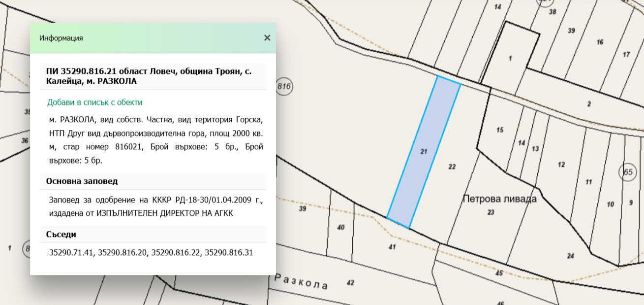Image resolution: width=644 pixels, height=305 pixels.
Task: Click parcel 40 on the map
Action: point(340,227)
